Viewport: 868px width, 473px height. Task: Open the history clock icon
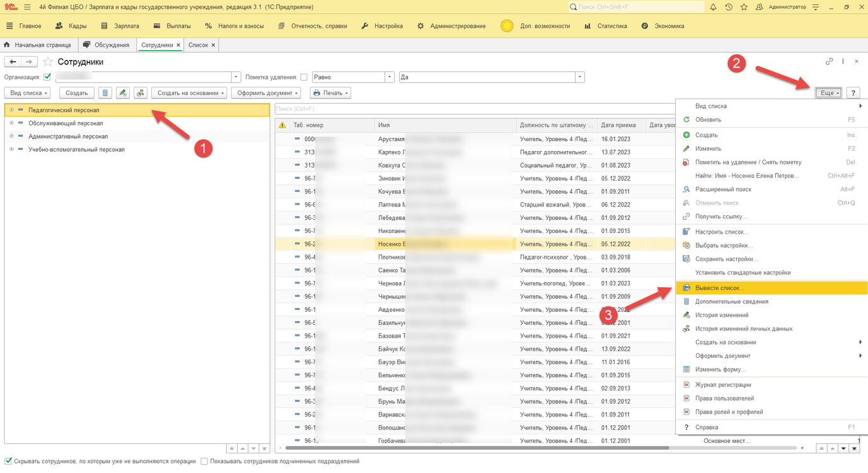[x=729, y=7]
